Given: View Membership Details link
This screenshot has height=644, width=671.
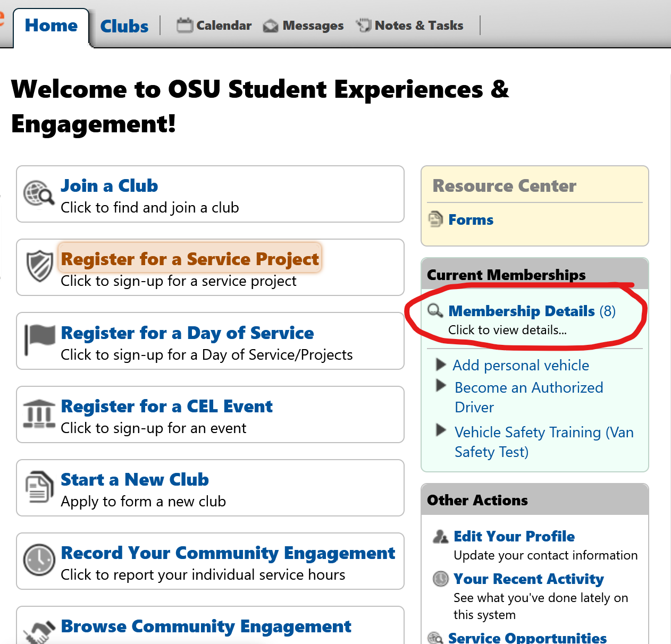Looking at the screenshot, I should click(522, 311).
